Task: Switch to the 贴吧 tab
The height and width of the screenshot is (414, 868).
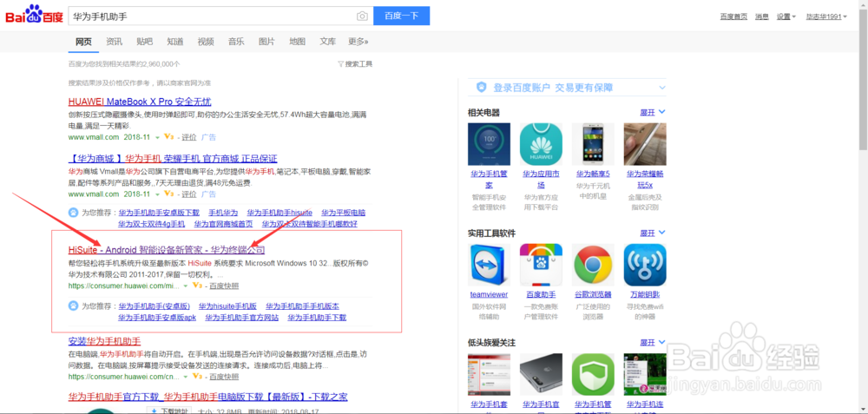Action: point(144,42)
